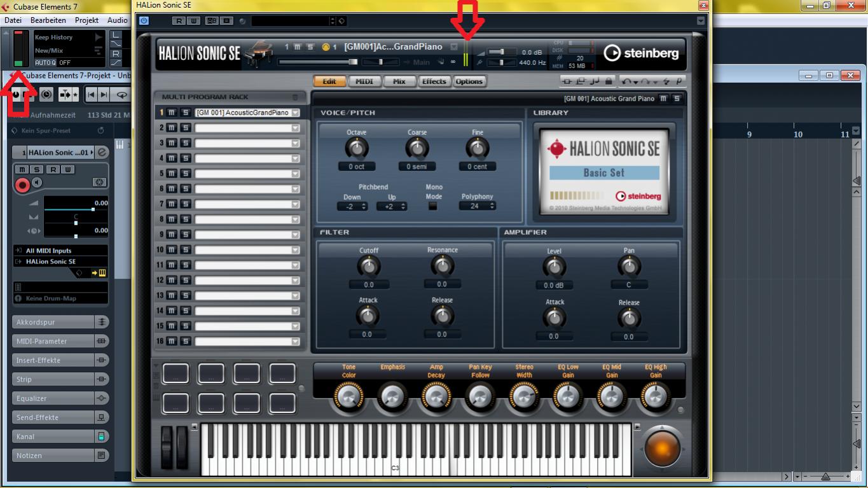Enable Write automation (W) in plugin header
The height and width of the screenshot is (488, 868).
193,21
